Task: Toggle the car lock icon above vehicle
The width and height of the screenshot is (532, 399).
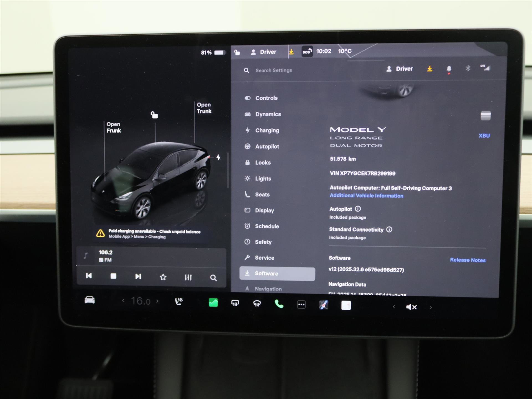Action: (x=154, y=115)
